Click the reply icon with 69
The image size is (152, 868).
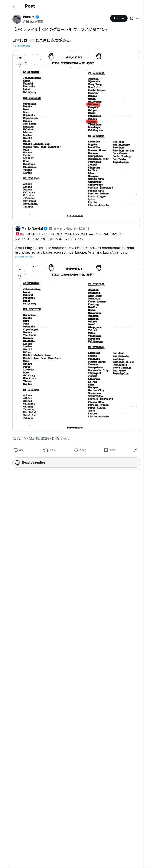coord(16,450)
